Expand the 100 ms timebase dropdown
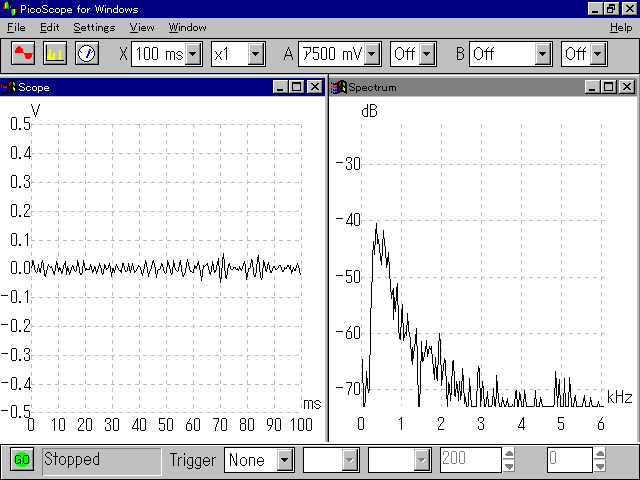The height and width of the screenshot is (480, 640). (194, 53)
